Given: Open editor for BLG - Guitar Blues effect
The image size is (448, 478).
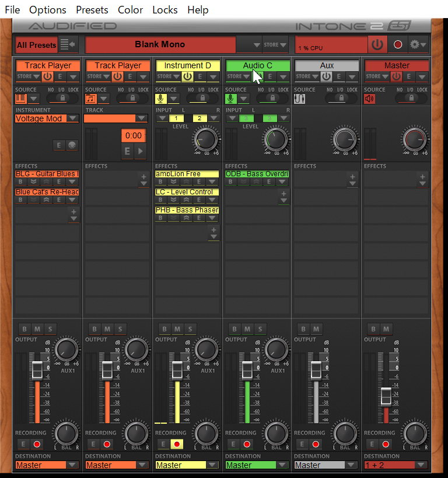Looking at the screenshot, I should (x=59, y=182).
